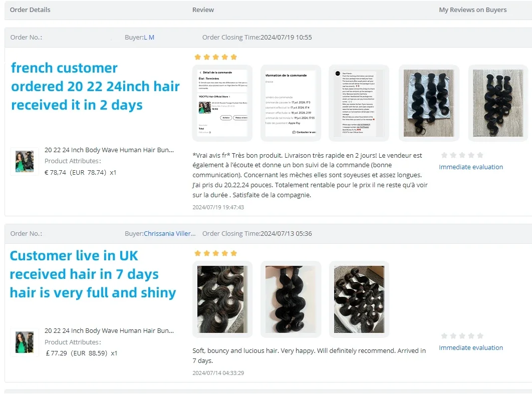Click Order Closing Time 2024/07/13 05:36
Screen dimensions: 532x399
click(257, 234)
